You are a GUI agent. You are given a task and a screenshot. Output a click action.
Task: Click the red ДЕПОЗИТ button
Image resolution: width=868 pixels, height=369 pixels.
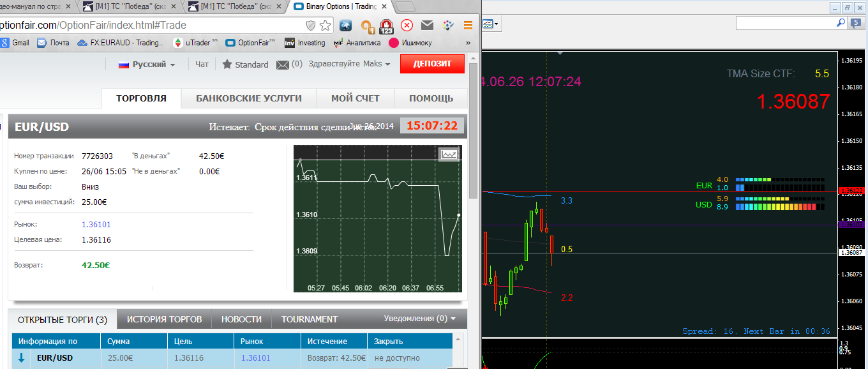[x=432, y=64]
